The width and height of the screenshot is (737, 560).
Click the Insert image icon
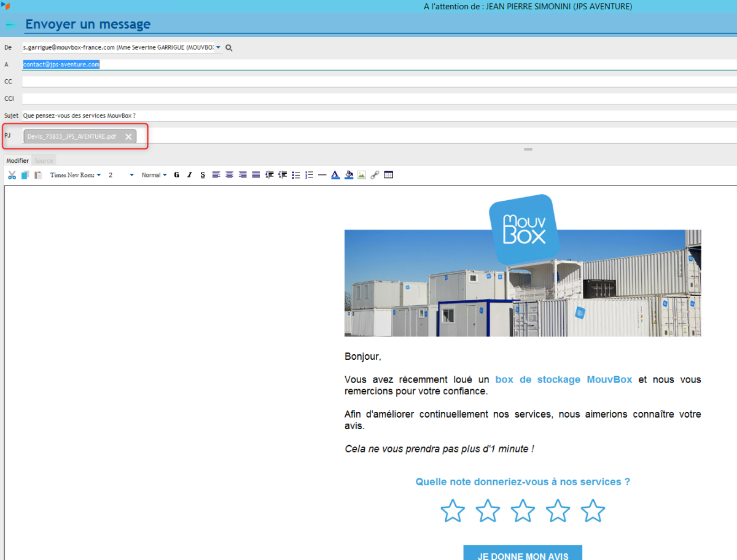tap(362, 175)
